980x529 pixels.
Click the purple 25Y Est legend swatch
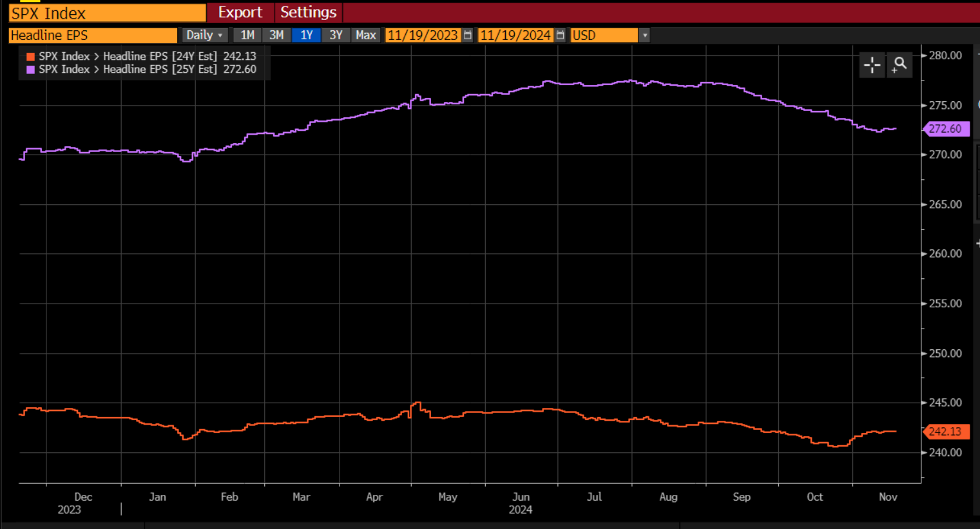[x=30, y=70]
